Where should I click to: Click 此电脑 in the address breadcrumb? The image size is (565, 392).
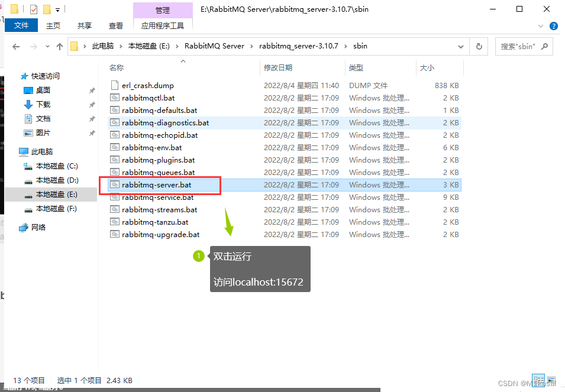tap(103, 46)
